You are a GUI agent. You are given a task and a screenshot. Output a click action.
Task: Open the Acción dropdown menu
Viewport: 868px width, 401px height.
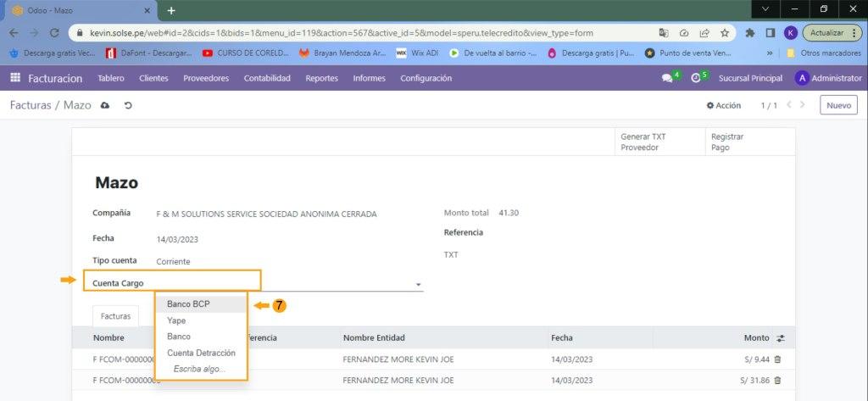click(x=724, y=106)
